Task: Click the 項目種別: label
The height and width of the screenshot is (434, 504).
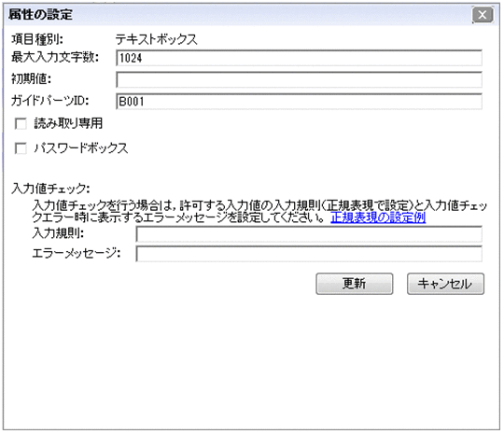Action: [x=37, y=39]
